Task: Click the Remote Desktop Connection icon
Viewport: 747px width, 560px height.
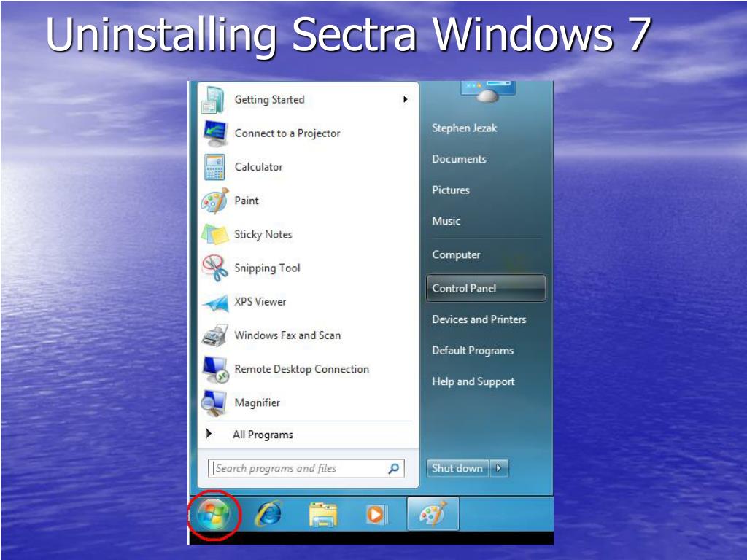Action: pos(216,369)
